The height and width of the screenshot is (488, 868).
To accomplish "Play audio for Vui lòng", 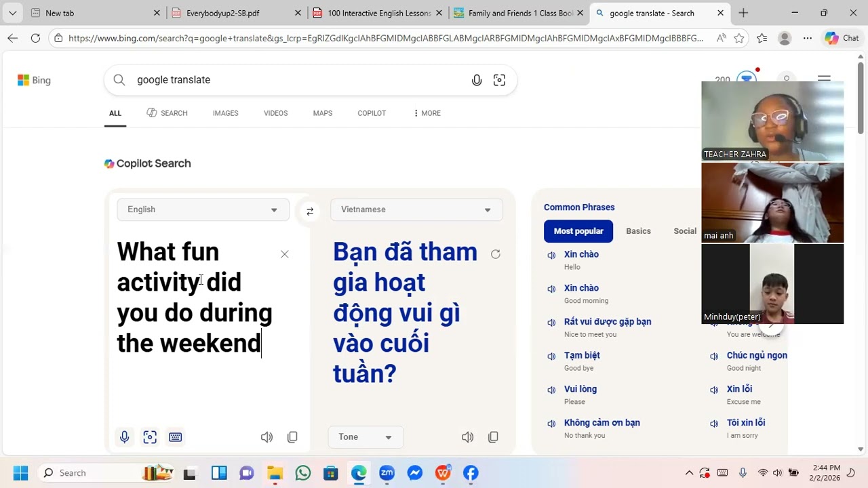I will click(551, 390).
